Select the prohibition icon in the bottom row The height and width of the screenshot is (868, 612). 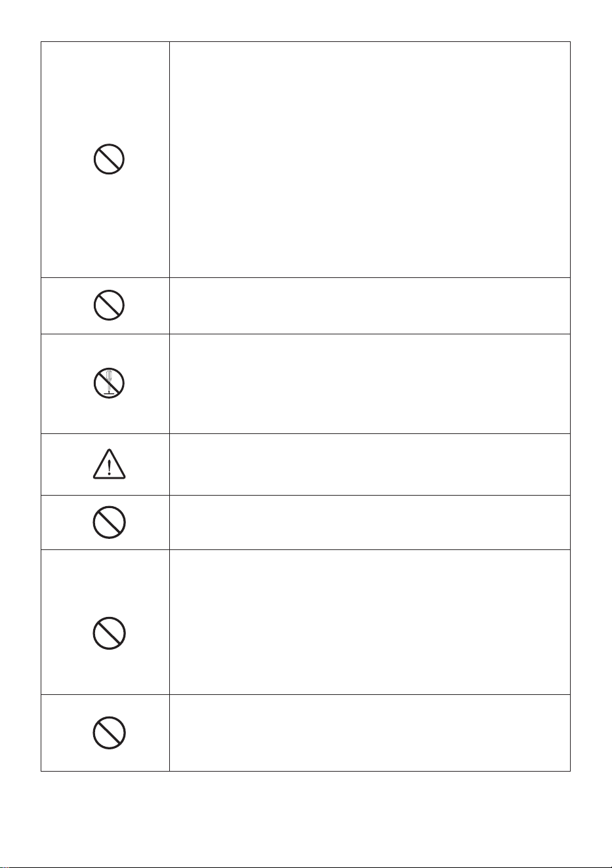point(109,732)
